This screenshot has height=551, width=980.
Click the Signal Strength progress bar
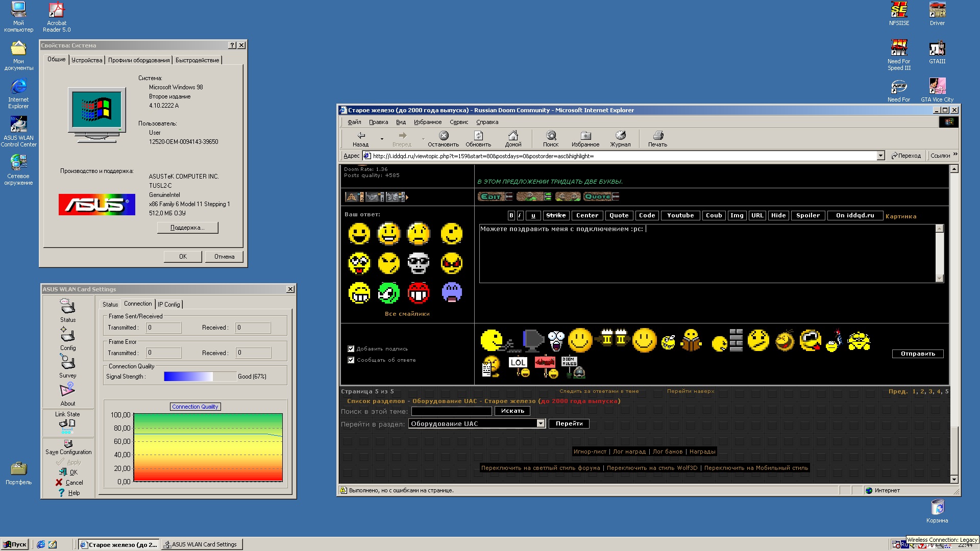coord(200,377)
